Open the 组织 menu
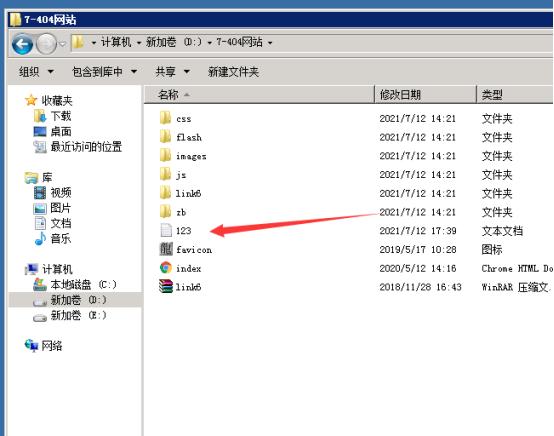This screenshot has height=436, width=554. [x=36, y=72]
